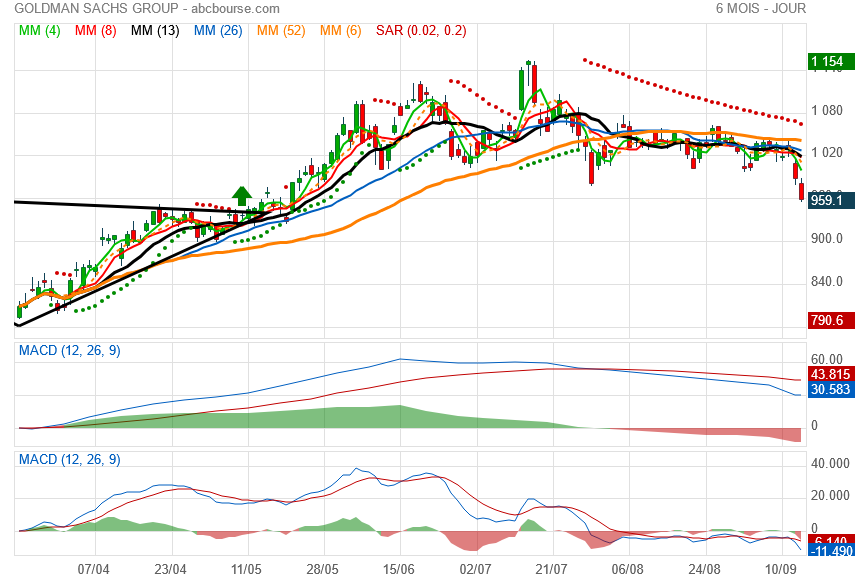Click the green up-arrow buy signal
The height and width of the screenshot is (580, 855).
[242, 196]
